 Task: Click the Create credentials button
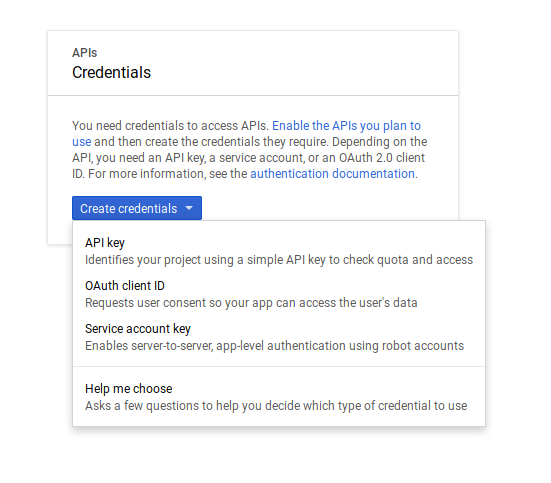(x=137, y=208)
